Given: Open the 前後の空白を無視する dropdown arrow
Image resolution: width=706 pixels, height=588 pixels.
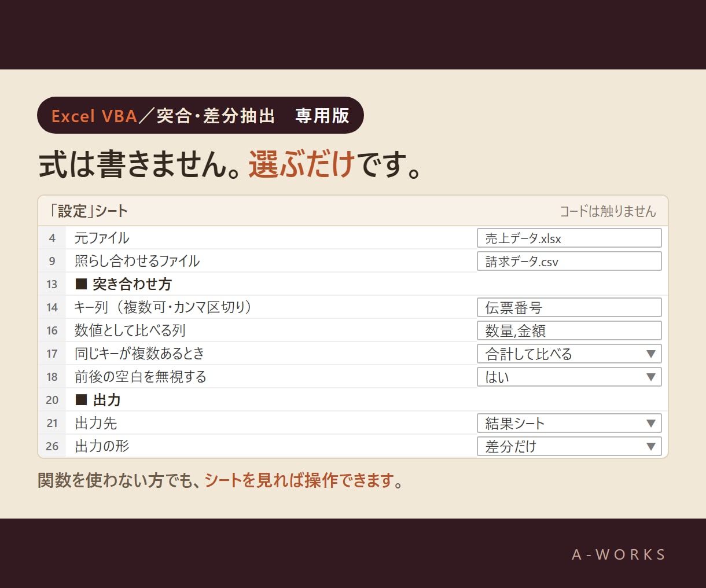Looking at the screenshot, I should coord(651,377).
